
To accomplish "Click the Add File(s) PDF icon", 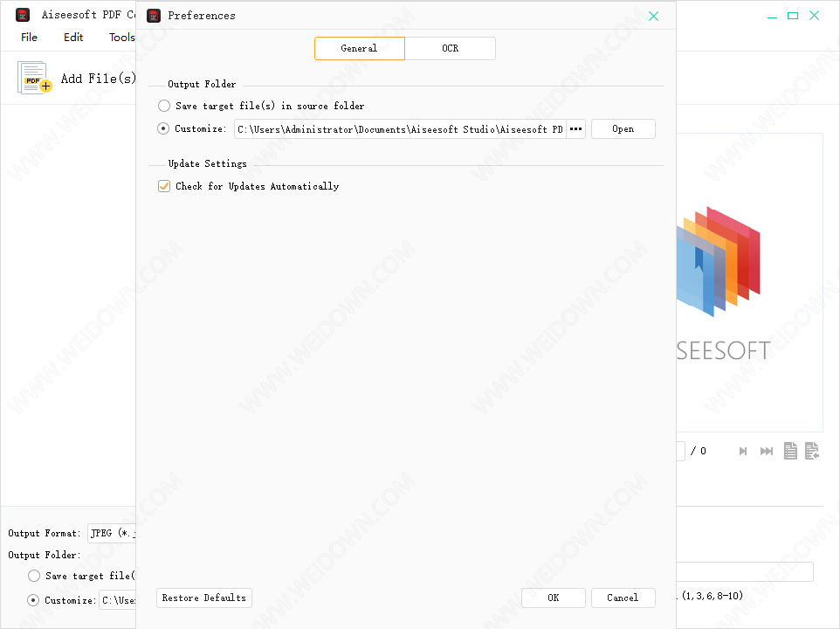I will tap(34, 79).
